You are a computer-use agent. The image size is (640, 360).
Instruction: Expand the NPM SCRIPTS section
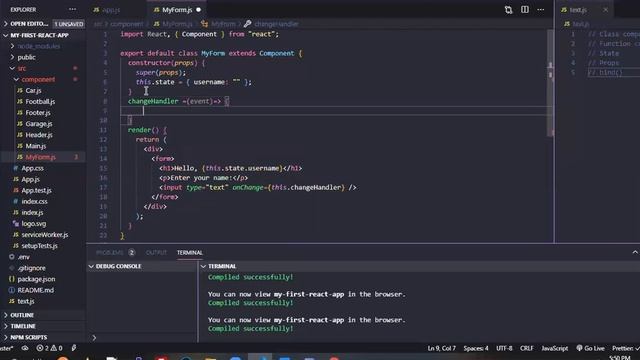point(29,337)
